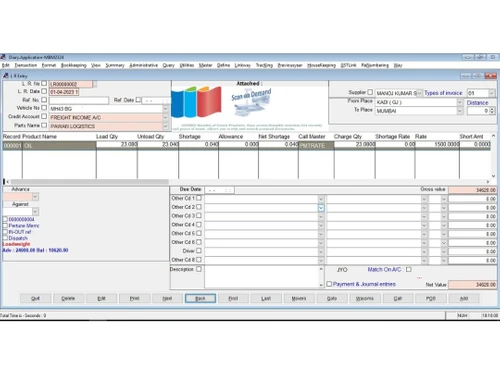The image size is (500, 375).
Task: Expand the Other Cd 2 first dropdown
Action: click(x=321, y=208)
